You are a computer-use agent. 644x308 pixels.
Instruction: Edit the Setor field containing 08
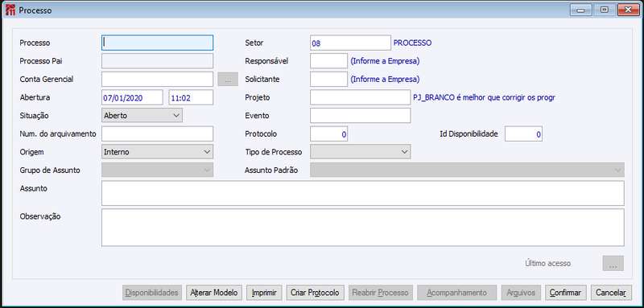(350, 43)
